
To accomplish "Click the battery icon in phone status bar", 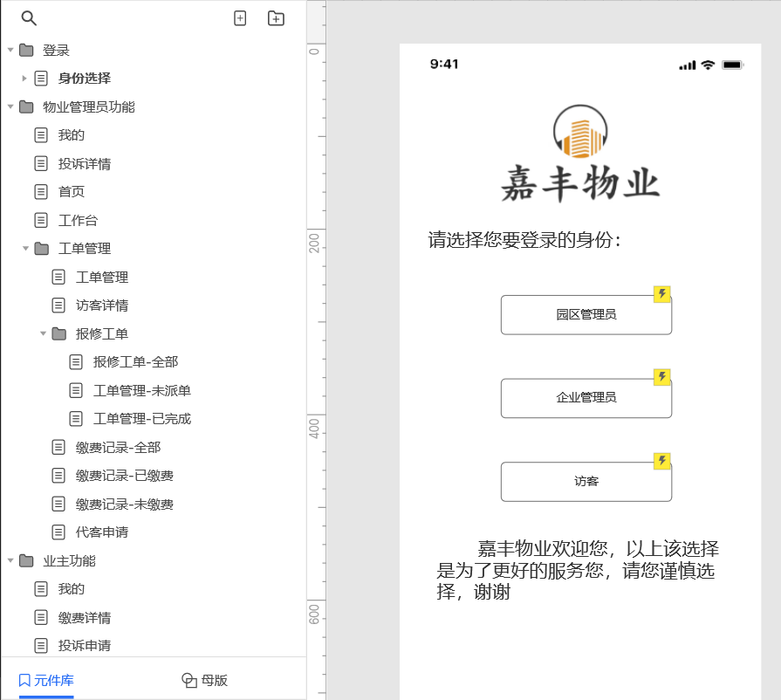I will 732,65.
